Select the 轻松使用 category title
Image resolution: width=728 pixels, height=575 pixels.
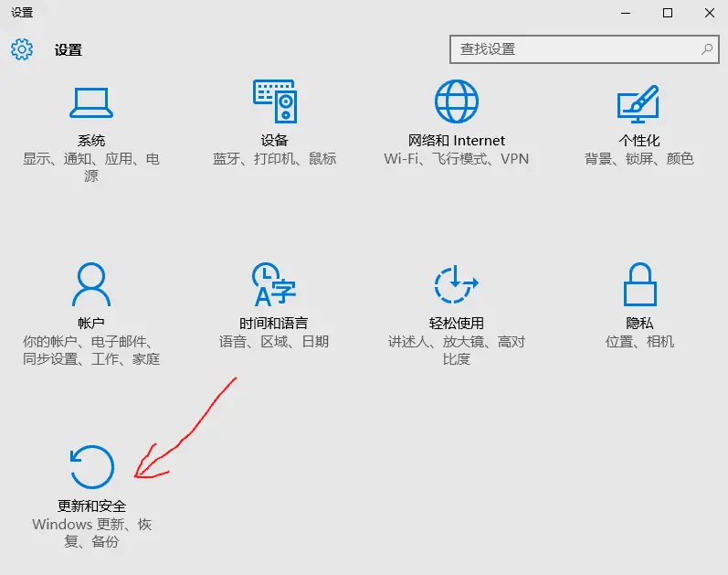tap(457, 323)
